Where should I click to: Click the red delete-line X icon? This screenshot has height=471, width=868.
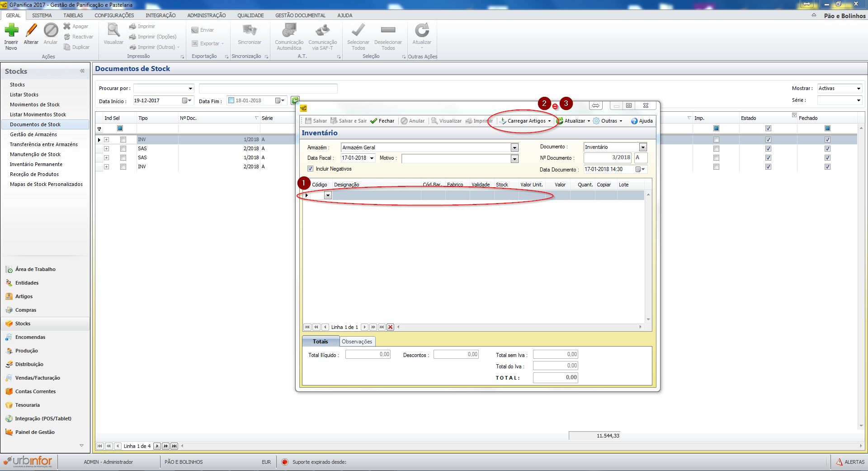tap(391, 327)
